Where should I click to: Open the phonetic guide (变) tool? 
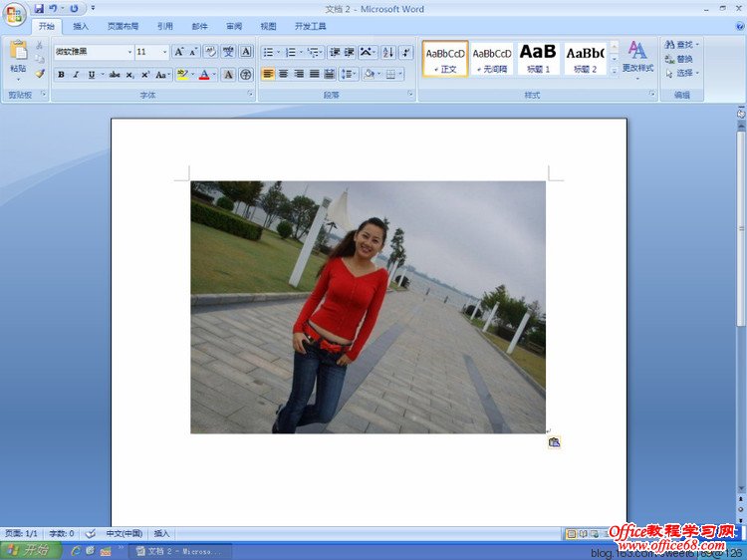tap(228, 52)
